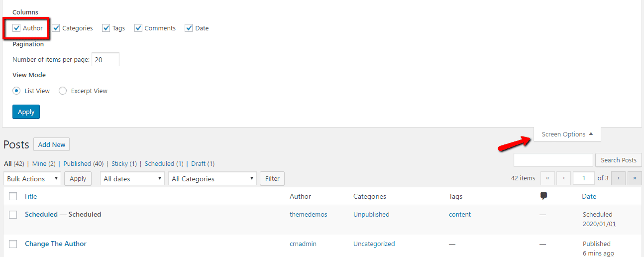Click the comments bubble column icon
This screenshot has width=644, height=257.
click(x=543, y=196)
